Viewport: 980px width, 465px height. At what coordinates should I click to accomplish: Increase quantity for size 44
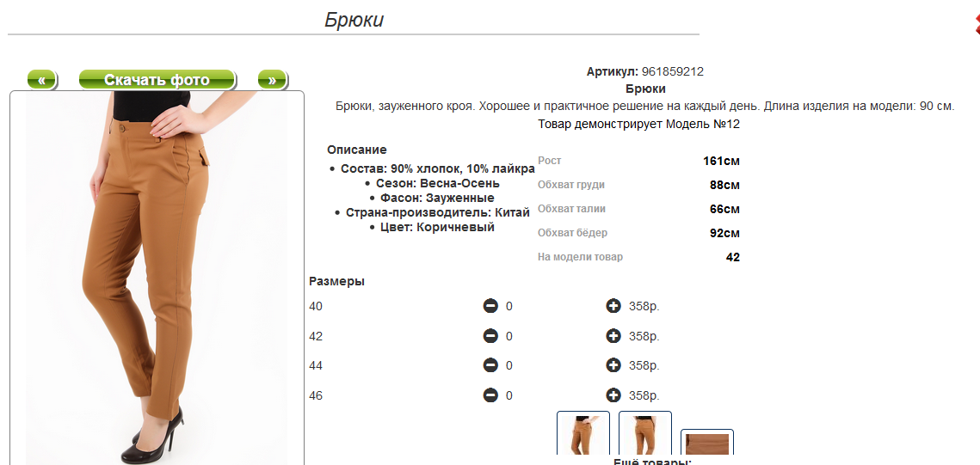(x=613, y=365)
